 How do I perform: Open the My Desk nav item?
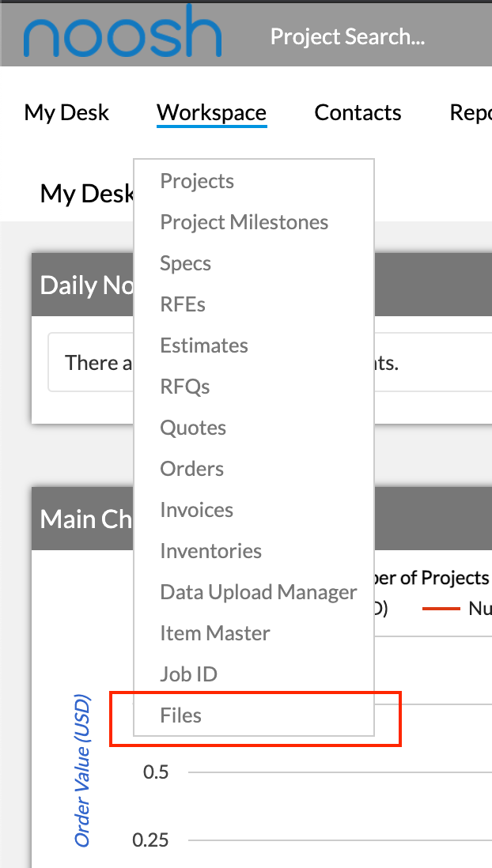[66, 112]
